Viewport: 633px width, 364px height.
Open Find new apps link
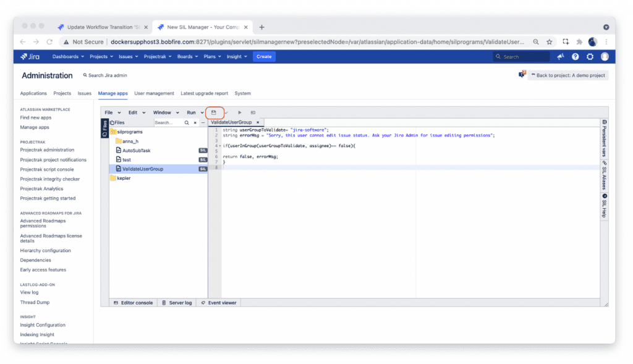36,118
